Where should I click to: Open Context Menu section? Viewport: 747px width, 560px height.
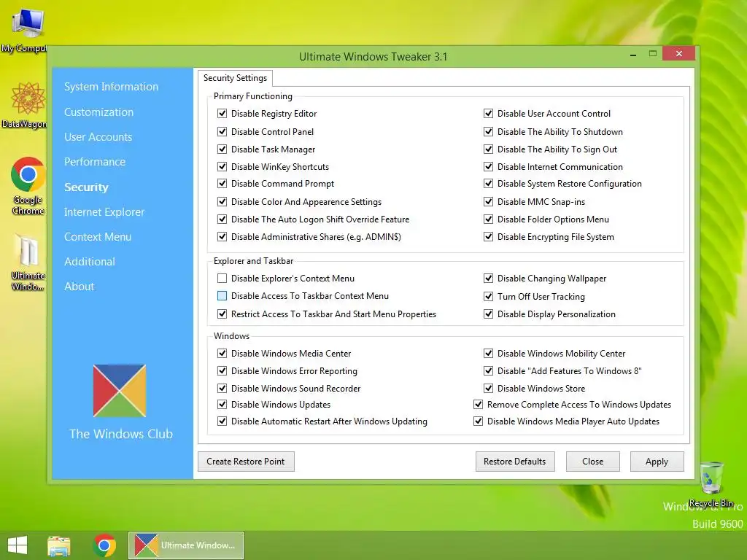pyautogui.click(x=98, y=237)
